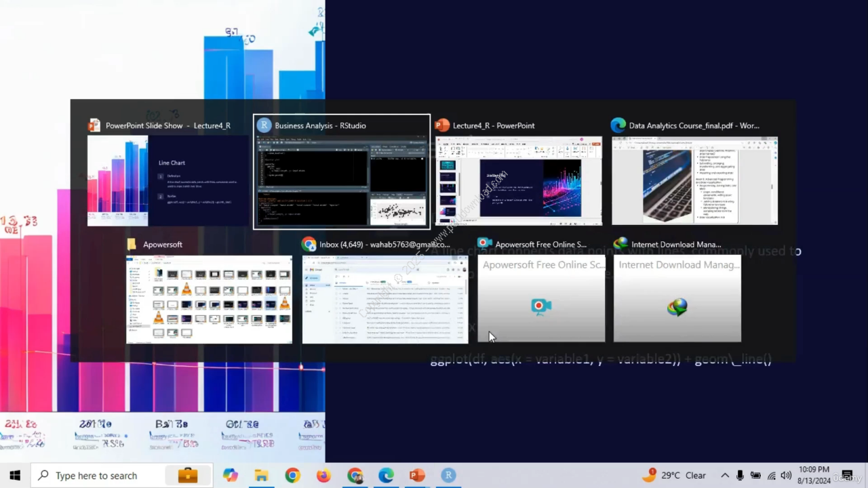Switch to the Data Analytics Course PDF thumbnail
Screen dimensions: 868x488
coord(694,180)
